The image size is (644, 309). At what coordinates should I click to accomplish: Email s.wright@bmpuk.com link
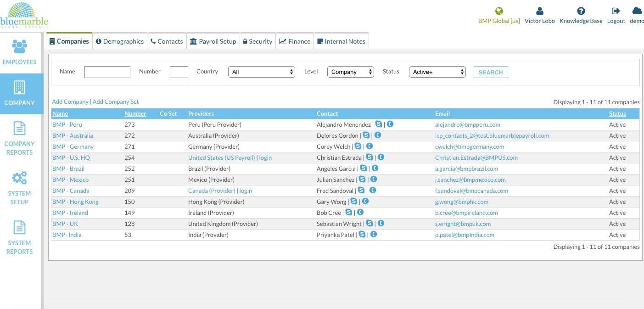pyautogui.click(x=463, y=224)
